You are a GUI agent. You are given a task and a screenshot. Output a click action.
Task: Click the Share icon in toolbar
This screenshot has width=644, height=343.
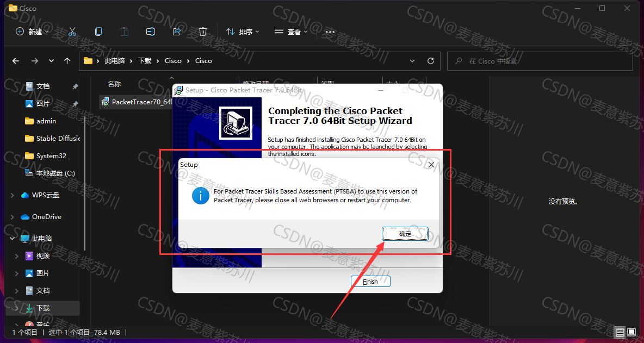(x=177, y=32)
